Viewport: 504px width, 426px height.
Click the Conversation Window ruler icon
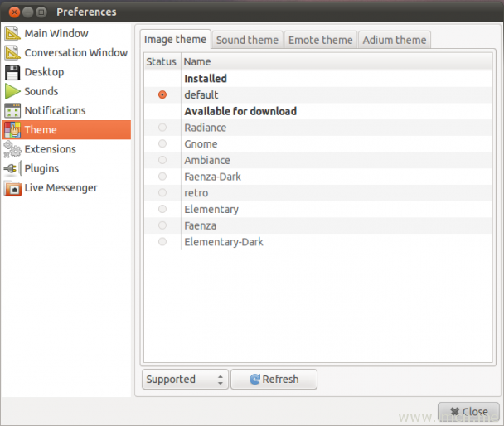tap(12, 53)
